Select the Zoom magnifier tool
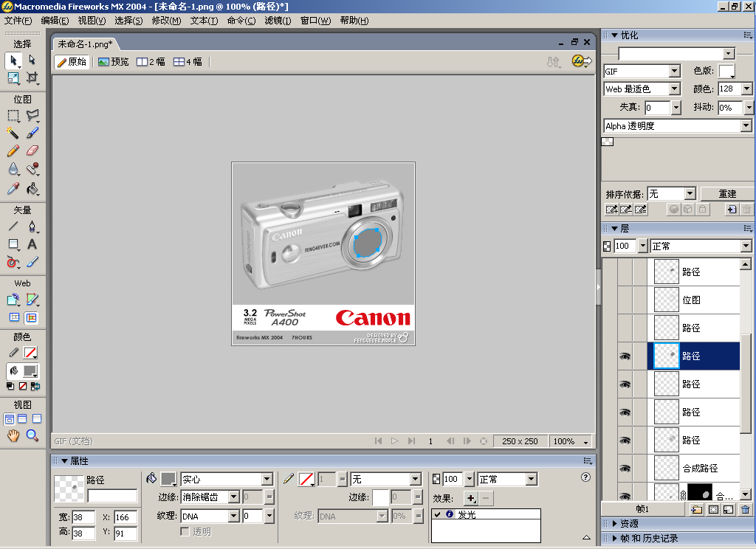This screenshot has height=549, width=756. pos(32,435)
